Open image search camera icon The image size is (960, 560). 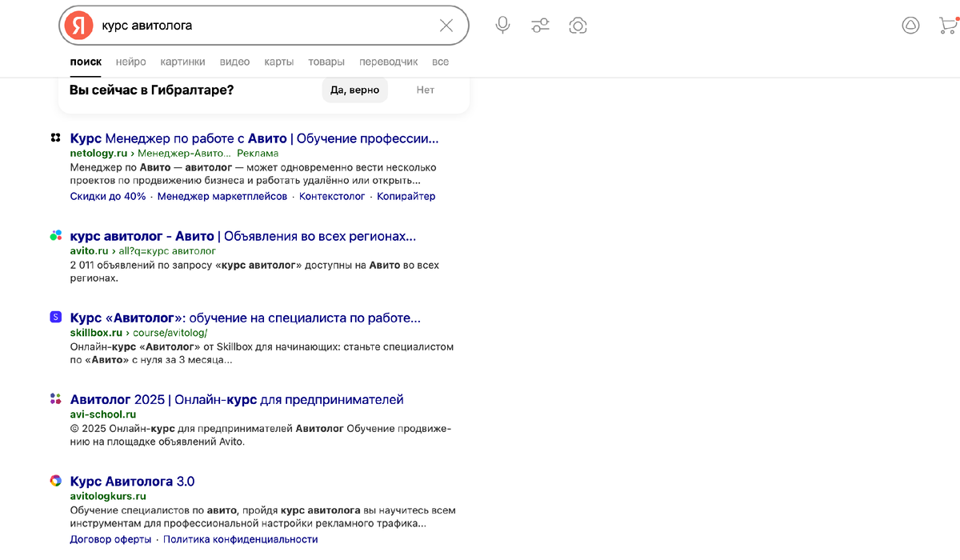click(578, 26)
